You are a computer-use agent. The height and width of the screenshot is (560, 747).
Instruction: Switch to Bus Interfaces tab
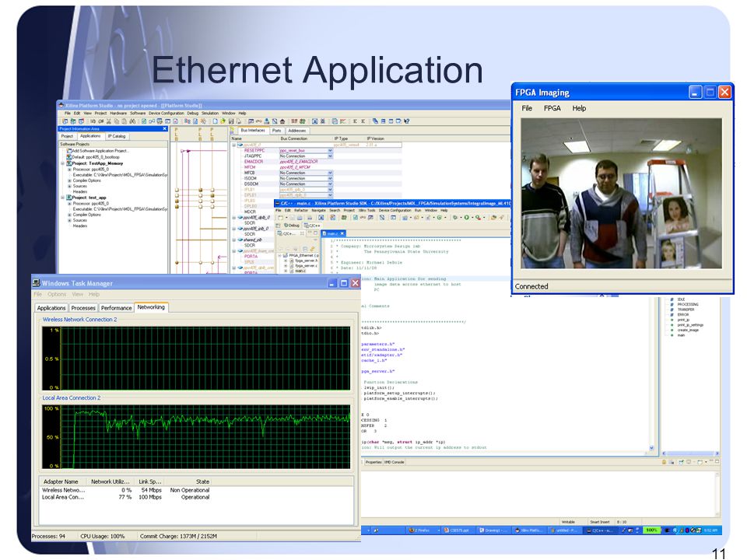point(252,131)
